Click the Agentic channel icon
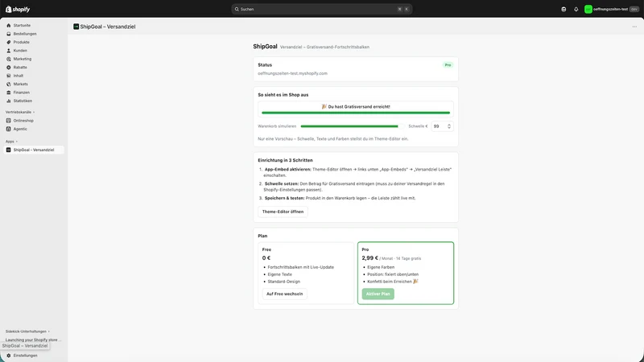This screenshot has width=644, height=362. tap(9, 129)
